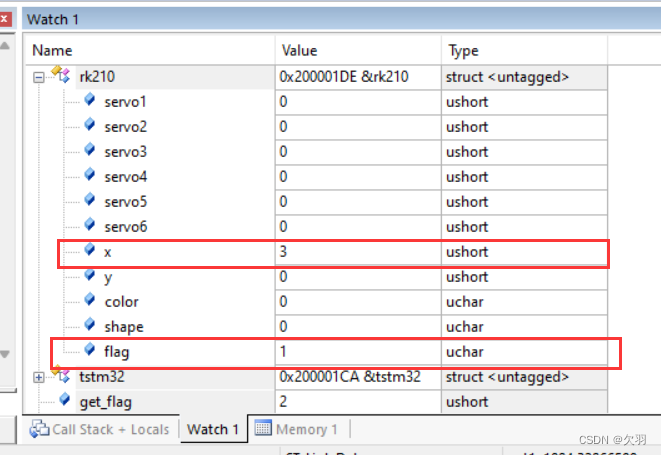Image resolution: width=661 pixels, height=455 pixels.
Task: Click the get_flag variable diamond icon
Action: pyautogui.click(x=64, y=399)
